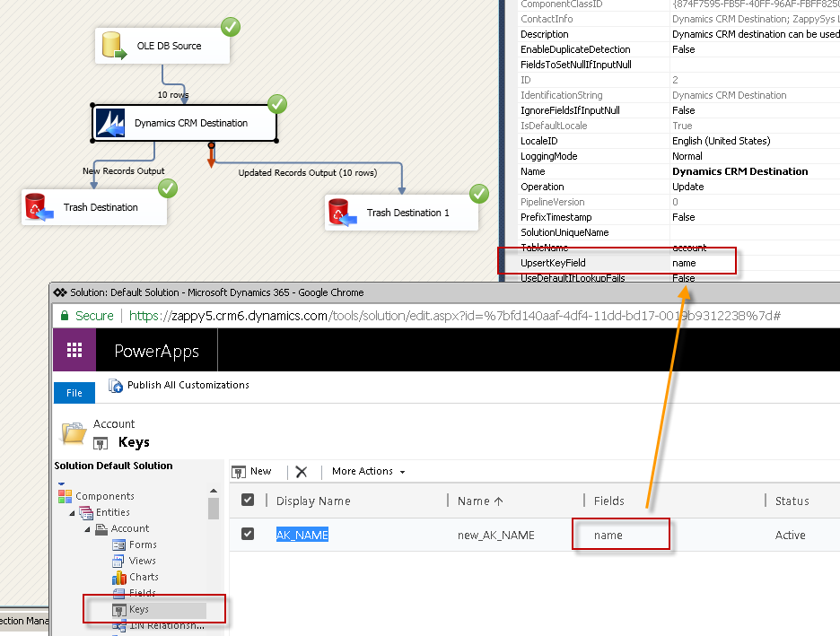This screenshot has height=636, width=840.
Task: Click the Status column header
Action: coord(792,501)
